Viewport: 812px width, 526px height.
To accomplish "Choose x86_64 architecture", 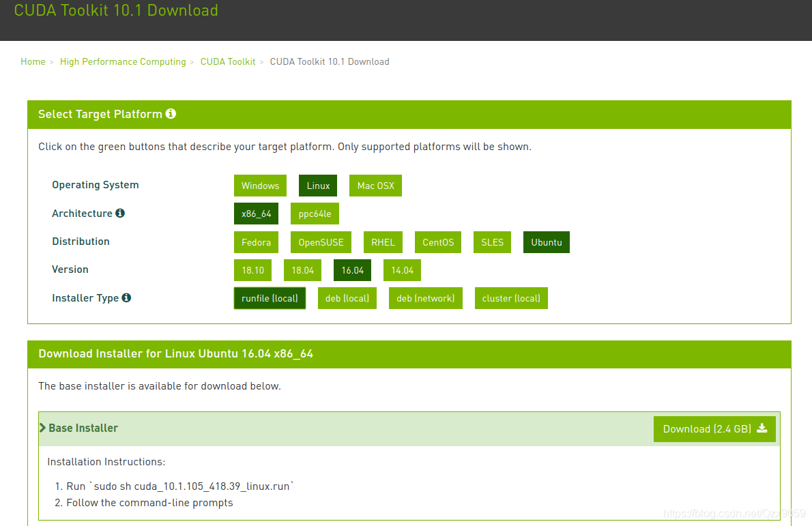I will pyautogui.click(x=257, y=214).
